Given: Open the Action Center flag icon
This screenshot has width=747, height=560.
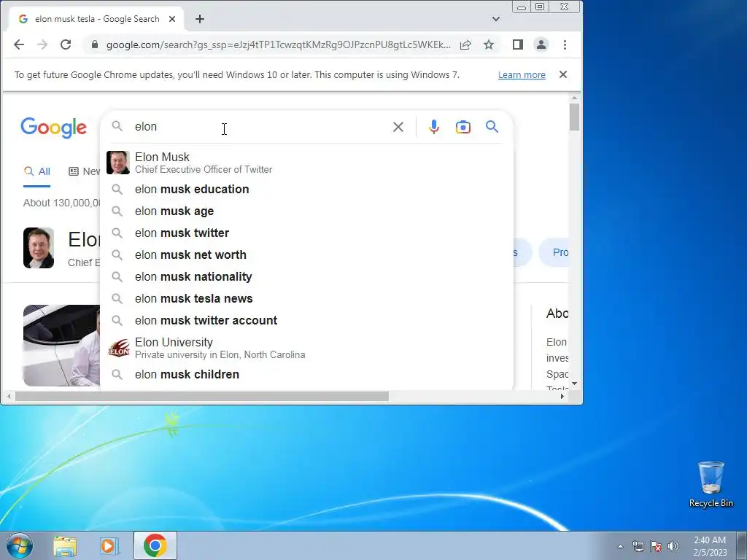Looking at the screenshot, I should coord(656,546).
